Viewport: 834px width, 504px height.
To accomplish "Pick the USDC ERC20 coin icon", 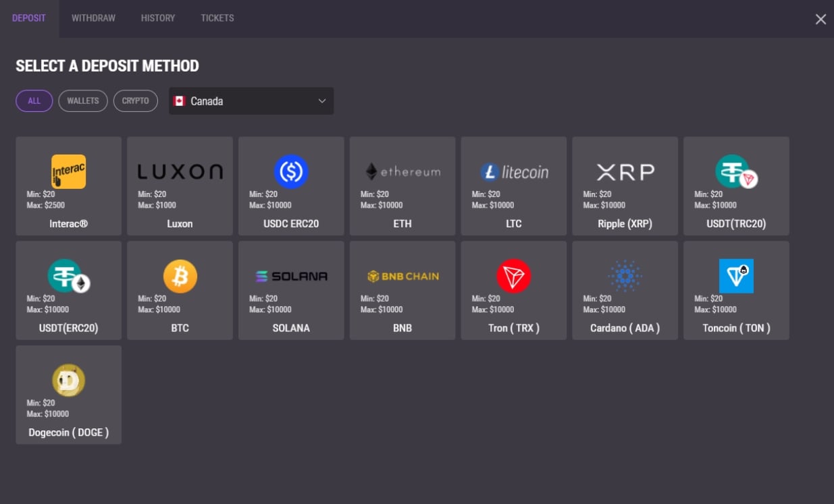I will pos(291,171).
